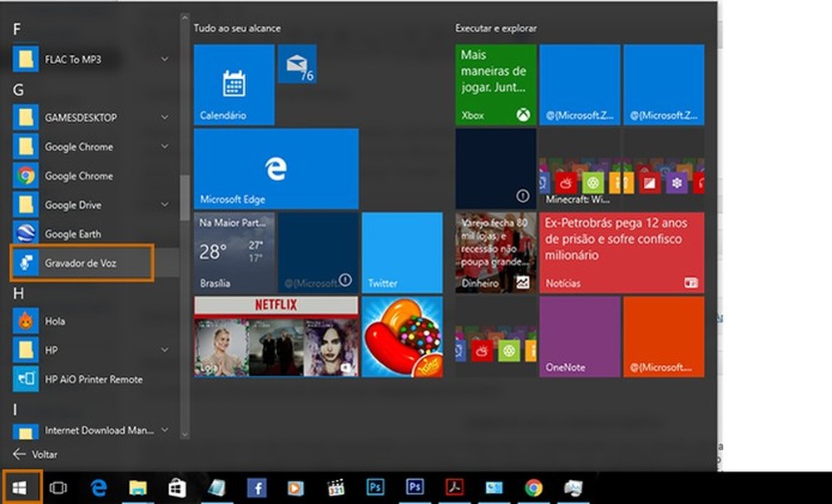Expand the FLAC To MP3 chevron
This screenshot has width=832, height=504.
(x=165, y=59)
